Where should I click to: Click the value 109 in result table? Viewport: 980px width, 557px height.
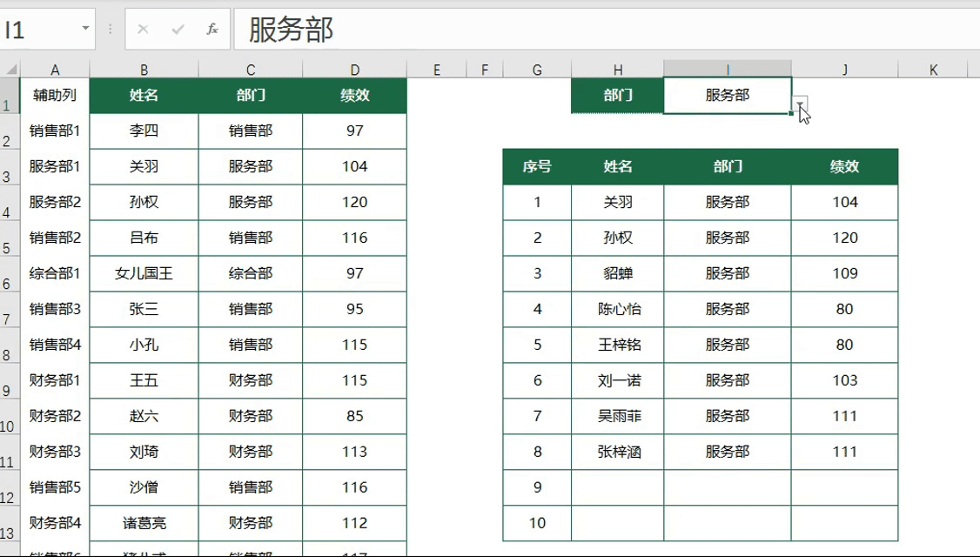[845, 273]
